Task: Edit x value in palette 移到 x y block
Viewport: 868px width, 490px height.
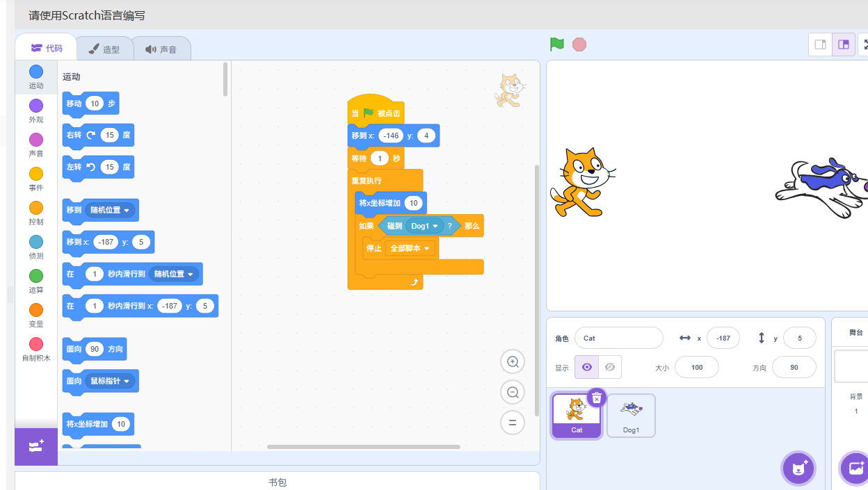Action: point(106,242)
